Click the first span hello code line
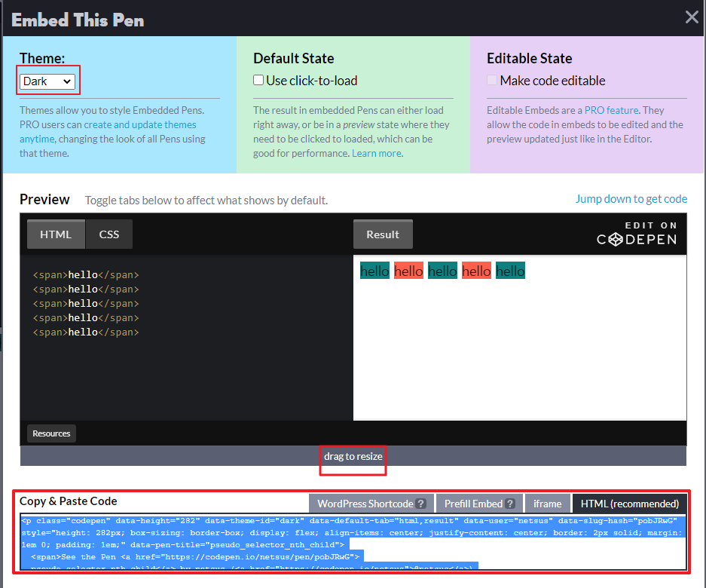This screenshot has width=706, height=588. click(86, 275)
